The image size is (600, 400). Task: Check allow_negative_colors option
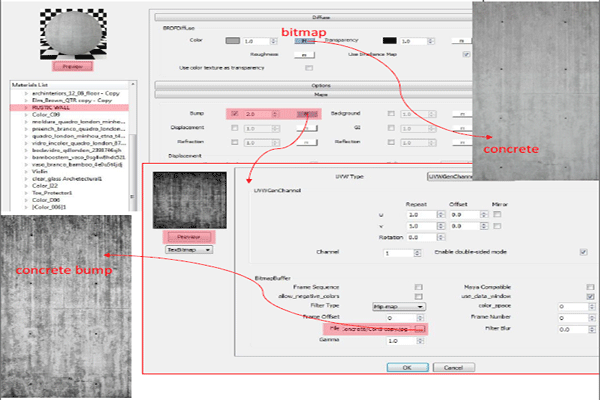(419, 297)
